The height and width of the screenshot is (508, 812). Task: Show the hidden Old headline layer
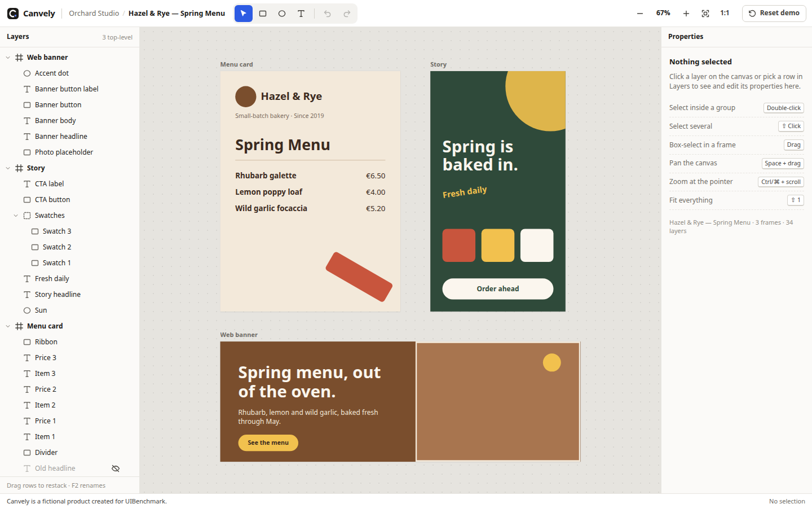coord(116,468)
